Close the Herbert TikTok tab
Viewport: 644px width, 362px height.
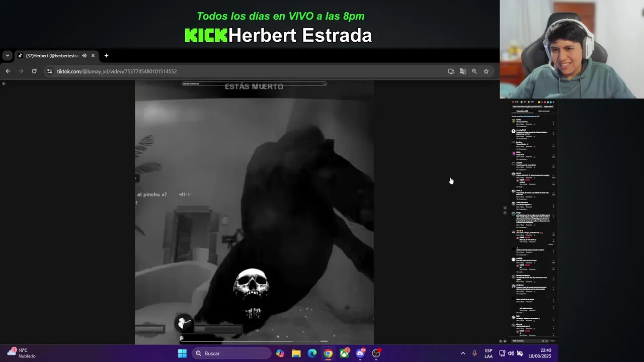pyautogui.click(x=93, y=56)
